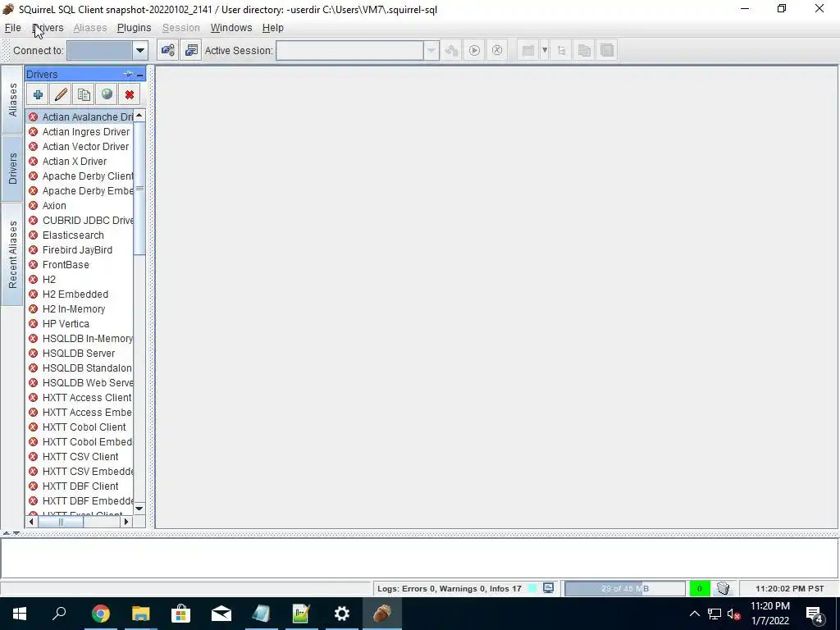Expand the Connect to dropdown
Viewport: 840px width, 630px height.
tap(139, 50)
